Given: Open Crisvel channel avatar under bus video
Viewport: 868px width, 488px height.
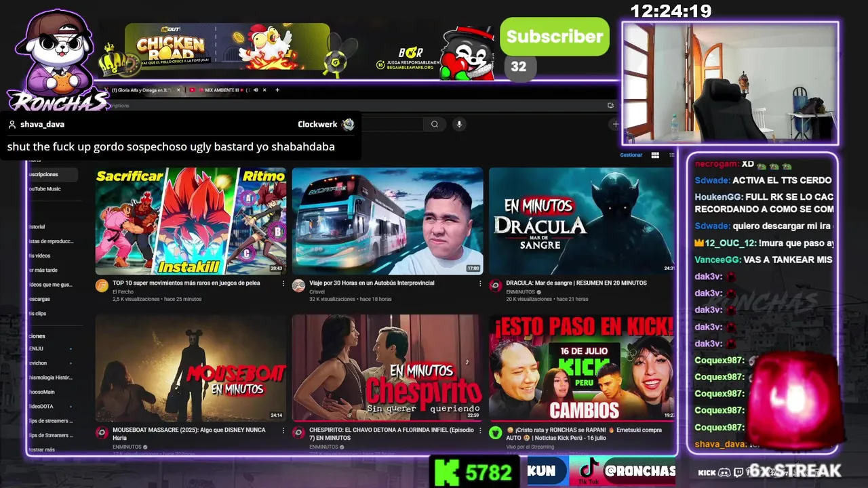Looking at the screenshot, I should (x=298, y=285).
